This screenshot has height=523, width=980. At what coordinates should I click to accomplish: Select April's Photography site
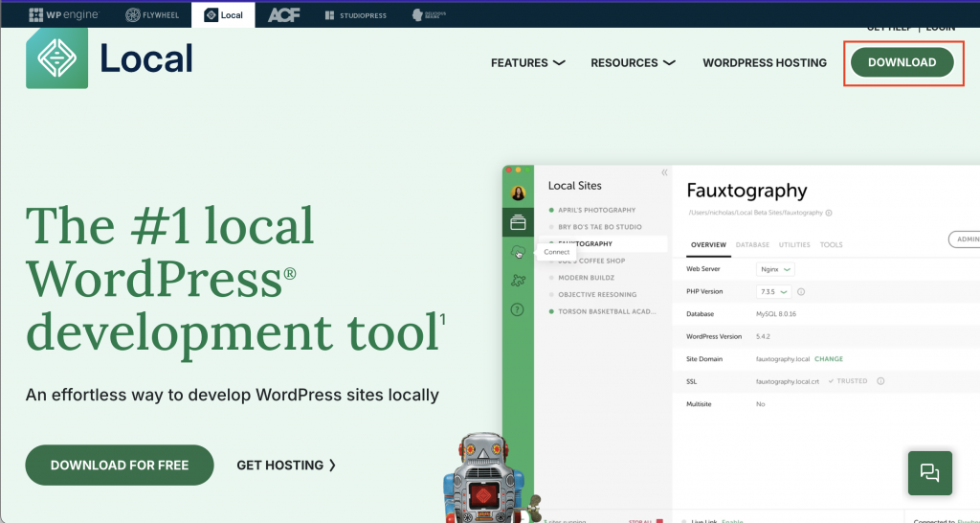click(x=596, y=210)
